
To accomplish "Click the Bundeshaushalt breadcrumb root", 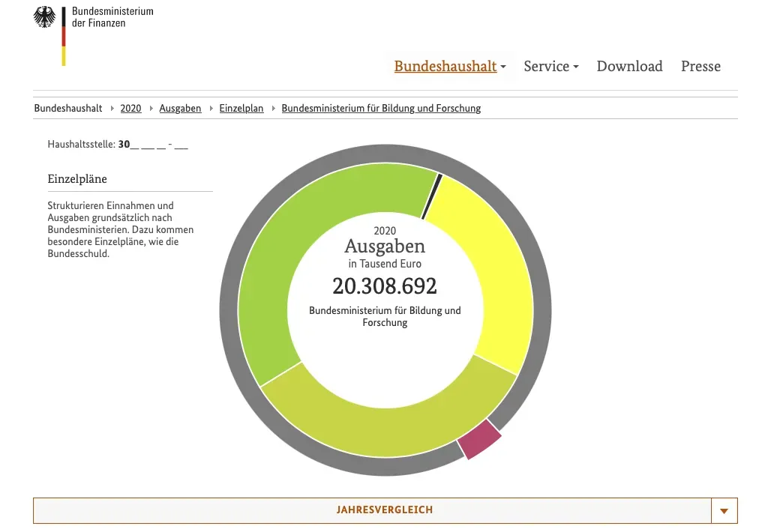I will click(68, 109).
